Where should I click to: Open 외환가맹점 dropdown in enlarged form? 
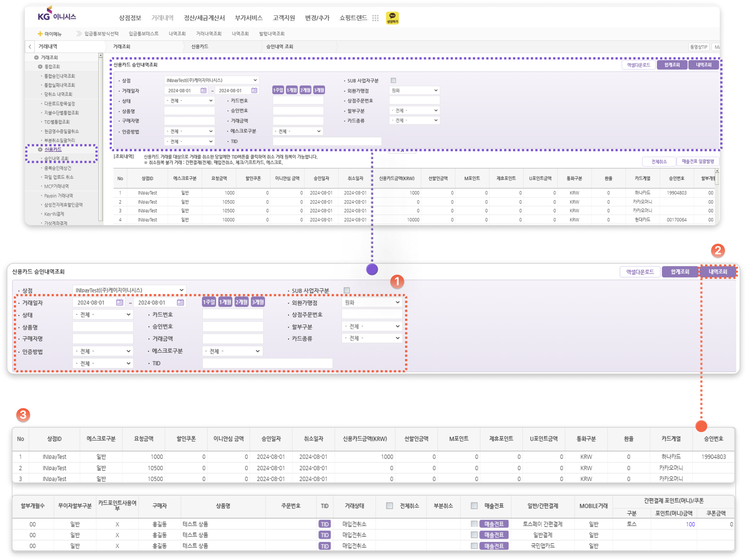[x=372, y=302]
